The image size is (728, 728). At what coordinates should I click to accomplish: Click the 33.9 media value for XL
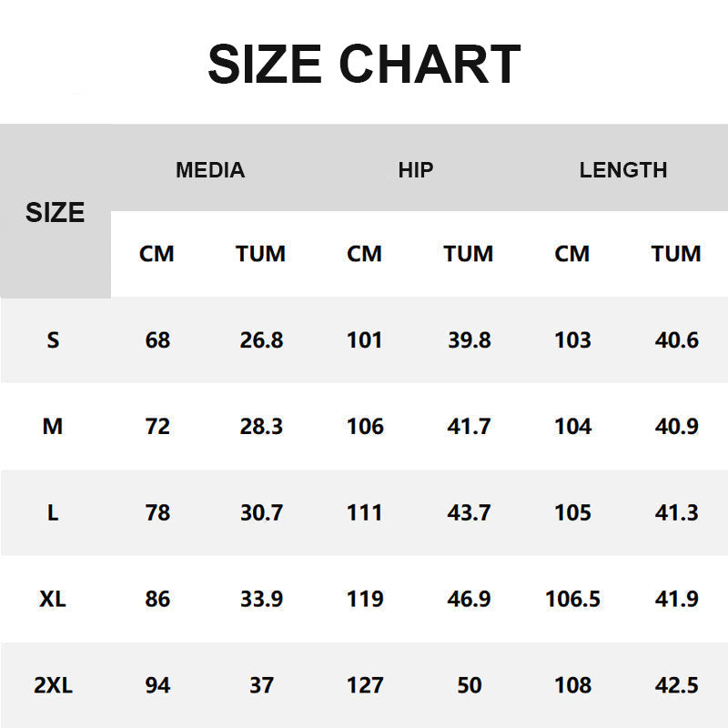click(x=261, y=599)
